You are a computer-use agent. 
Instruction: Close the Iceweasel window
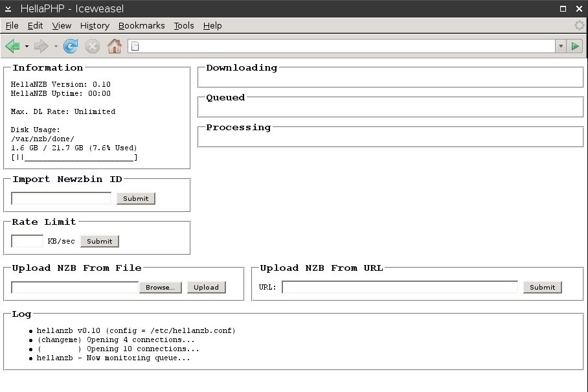point(579,8)
